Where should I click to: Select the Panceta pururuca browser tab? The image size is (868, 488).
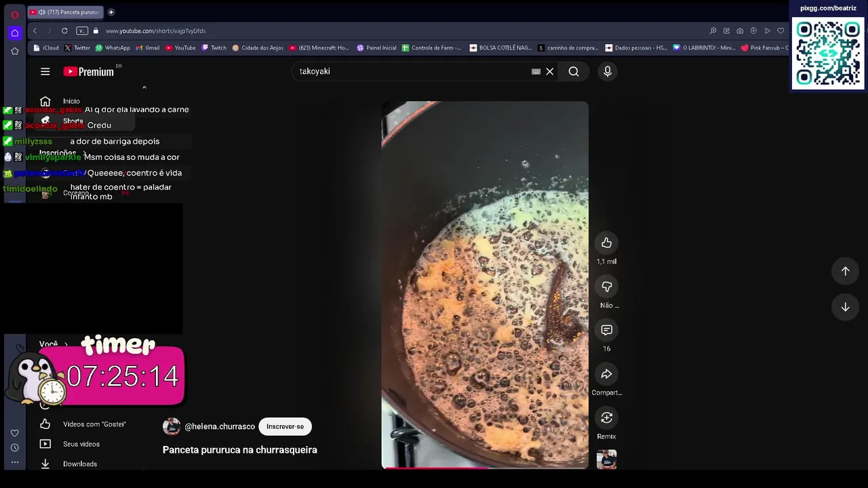[65, 12]
